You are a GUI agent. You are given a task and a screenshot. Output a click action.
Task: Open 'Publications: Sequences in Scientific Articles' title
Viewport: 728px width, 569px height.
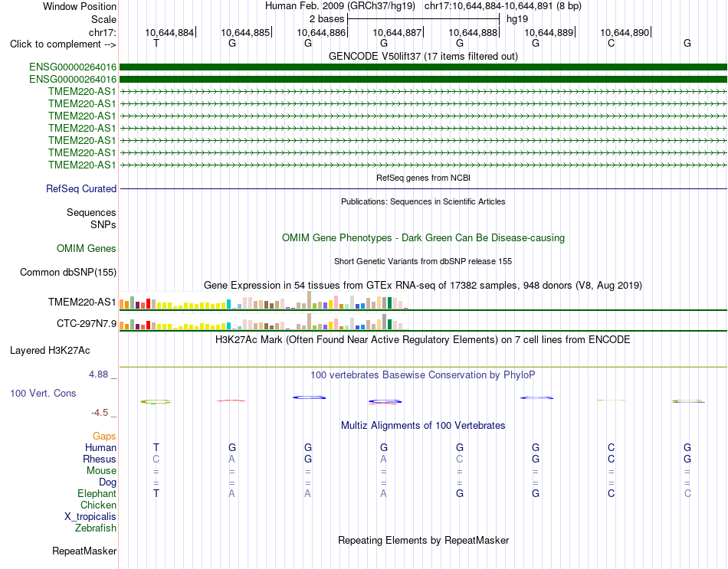click(x=423, y=201)
